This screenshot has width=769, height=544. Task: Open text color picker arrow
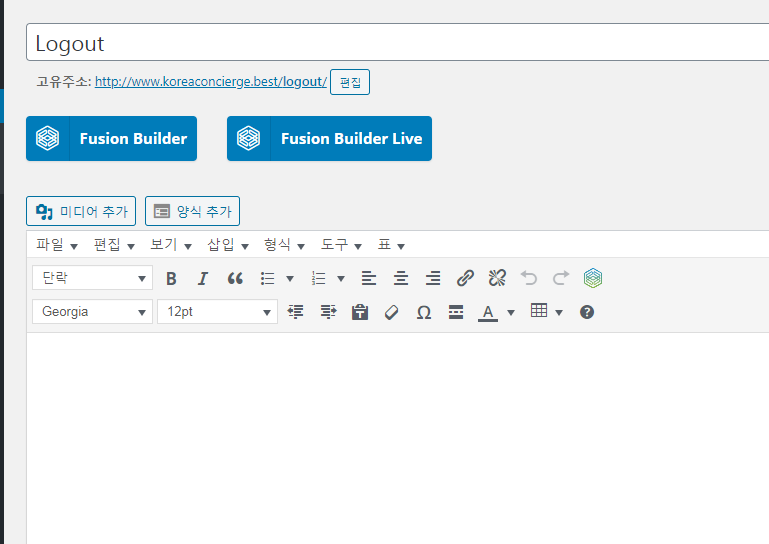point(511,312)
